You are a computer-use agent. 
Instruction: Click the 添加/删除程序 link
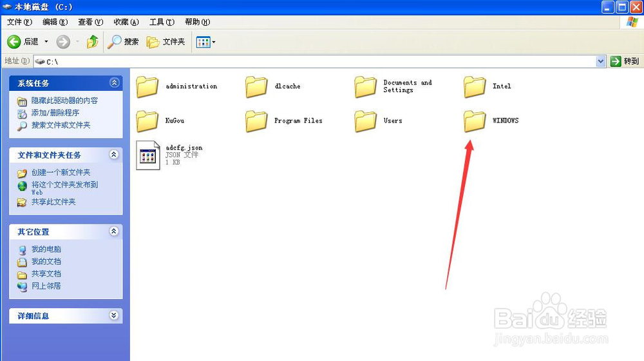(55, 113)
